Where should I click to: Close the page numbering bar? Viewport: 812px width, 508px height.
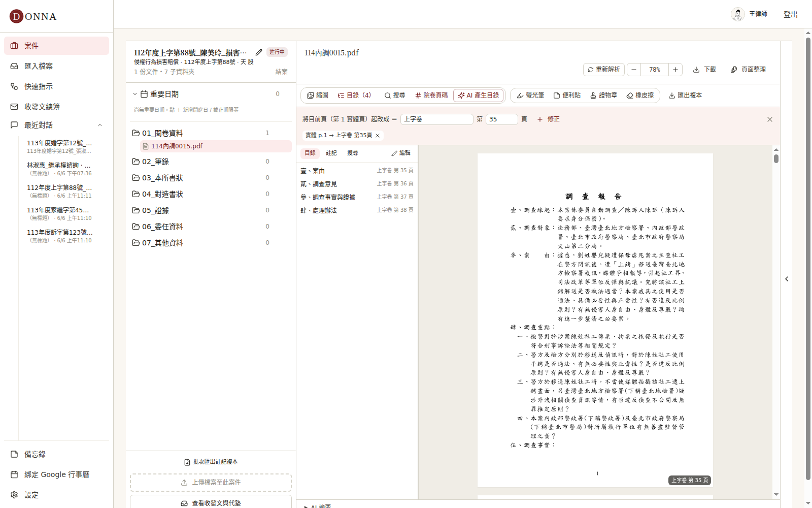click(x=770, y=119)
